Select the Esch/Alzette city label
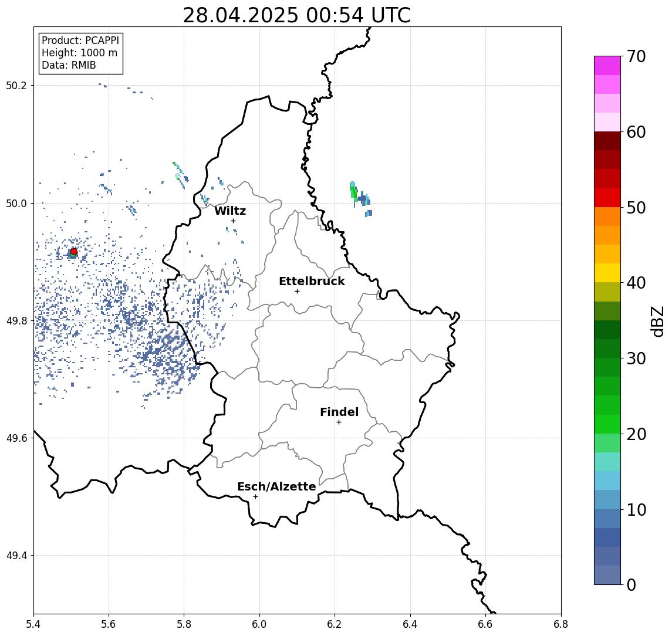 click(x=276, y=486)
